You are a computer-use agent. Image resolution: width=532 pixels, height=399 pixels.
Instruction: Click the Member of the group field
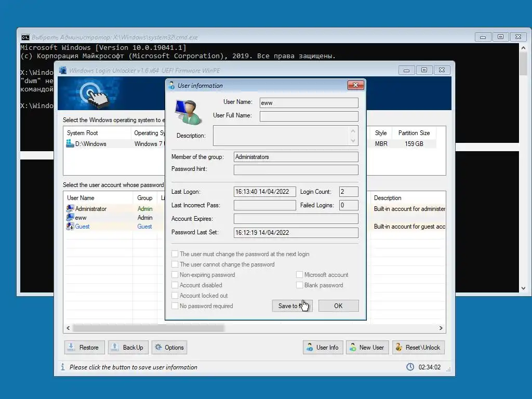296,157
